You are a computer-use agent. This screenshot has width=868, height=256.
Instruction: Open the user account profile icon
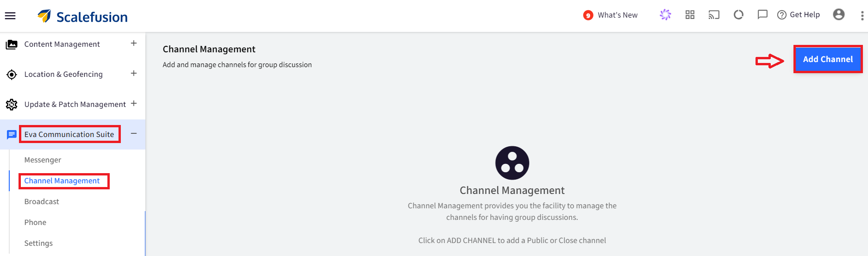tap(839, 15)
